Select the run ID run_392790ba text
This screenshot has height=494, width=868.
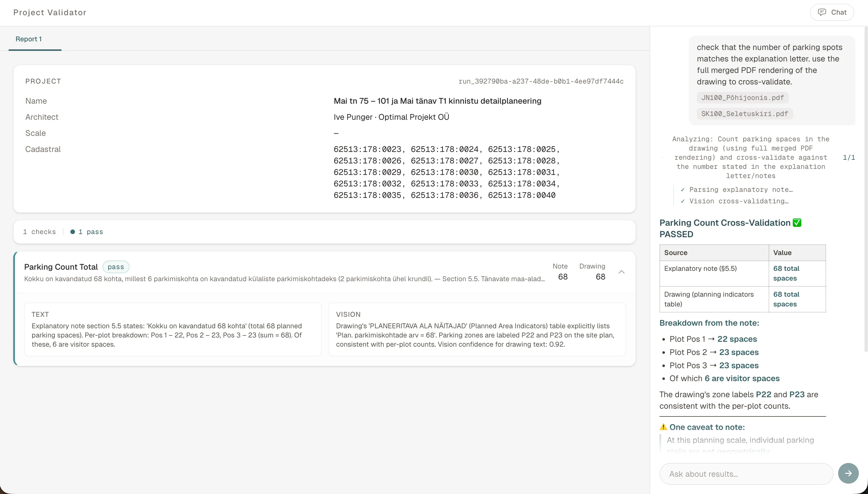tap(541, 82)
